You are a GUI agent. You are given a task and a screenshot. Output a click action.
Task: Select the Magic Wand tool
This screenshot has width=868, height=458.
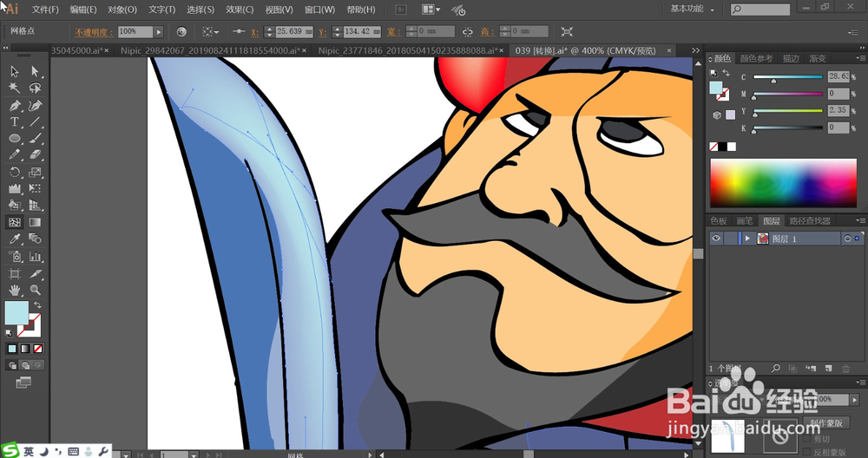tap(15, 88)
